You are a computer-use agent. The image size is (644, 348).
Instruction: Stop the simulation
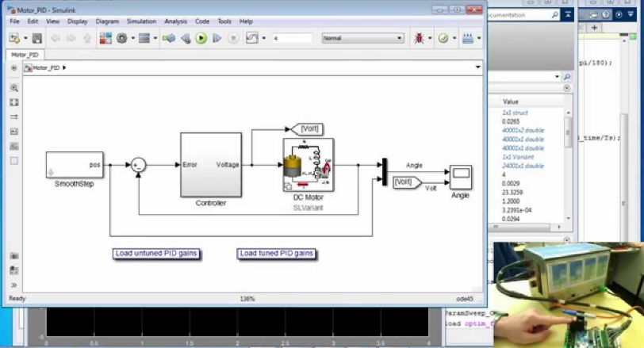[233, 38]
